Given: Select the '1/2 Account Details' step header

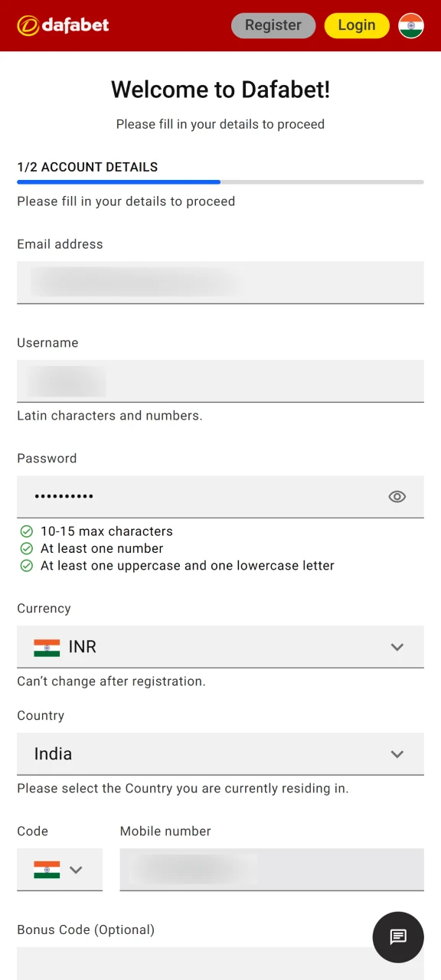Looking at the screenshot, I should (x=87, y=167).
